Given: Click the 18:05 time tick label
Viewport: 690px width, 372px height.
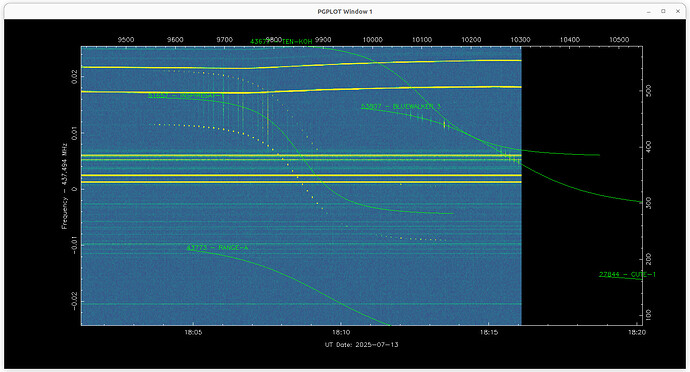Looking at the screenshot, I should point(193,333).
